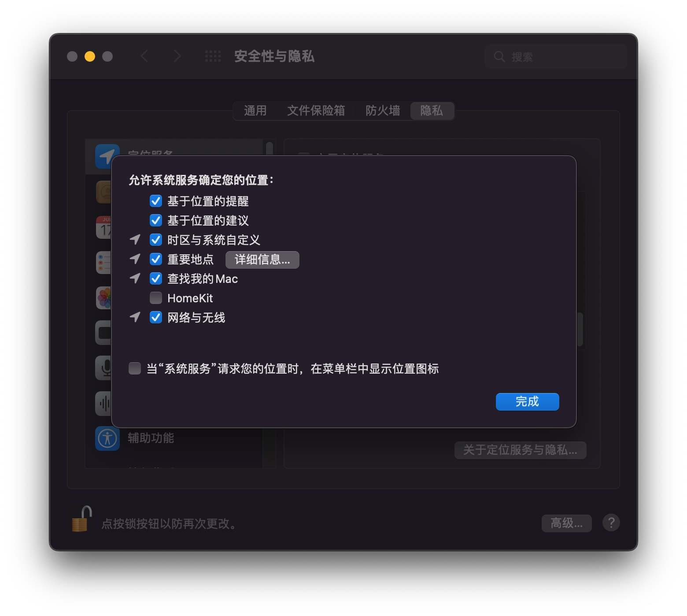
Task: Click the 详细信息... button
Action: pyautogui.click(x=262, y=260)
